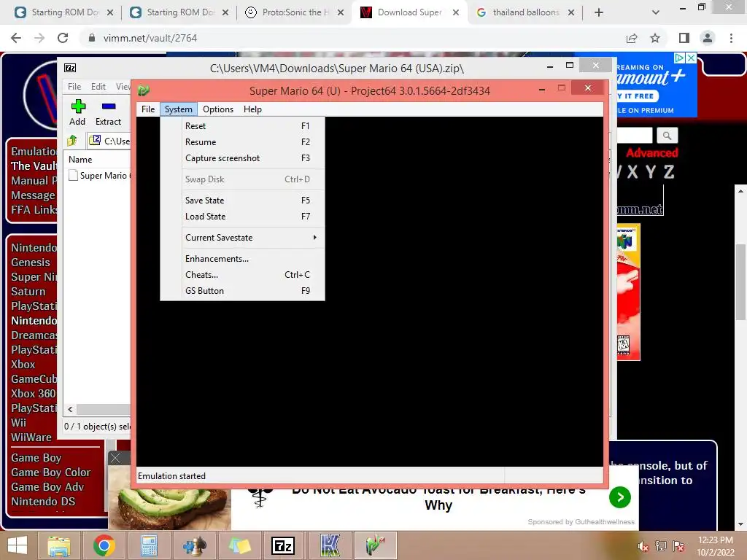Open Saturn link in sidebar
Screen dimensions: 747x560
pyautogui.click(x=28, y=292)
